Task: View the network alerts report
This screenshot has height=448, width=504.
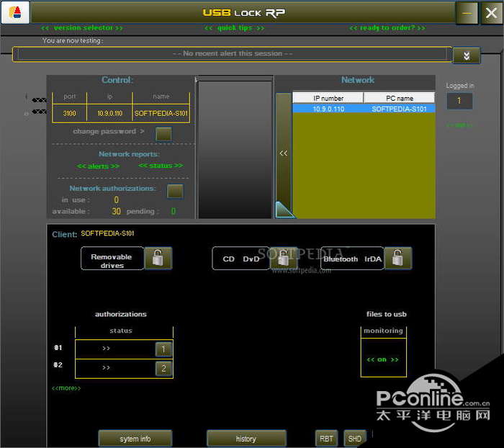Action: click(98, 166)
